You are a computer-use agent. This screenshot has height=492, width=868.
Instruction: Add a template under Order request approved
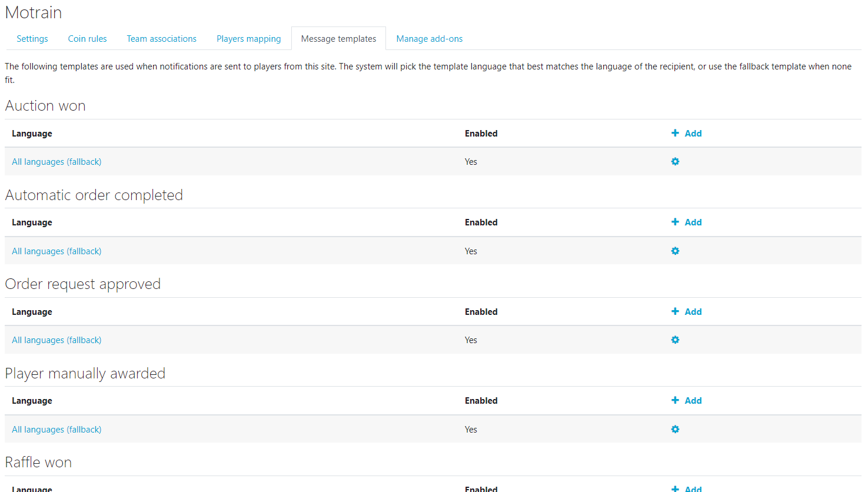687,312
